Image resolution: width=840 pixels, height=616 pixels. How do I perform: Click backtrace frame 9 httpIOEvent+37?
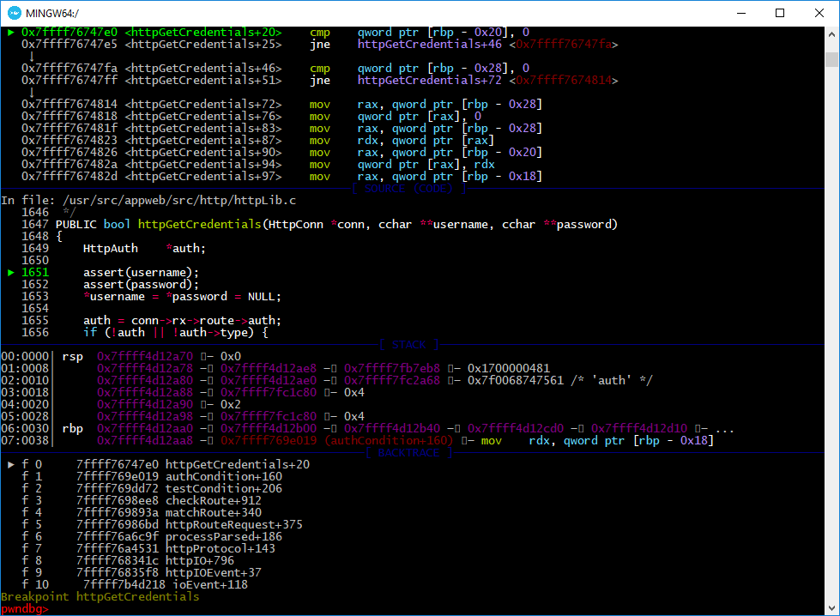[x=142, y=572]
